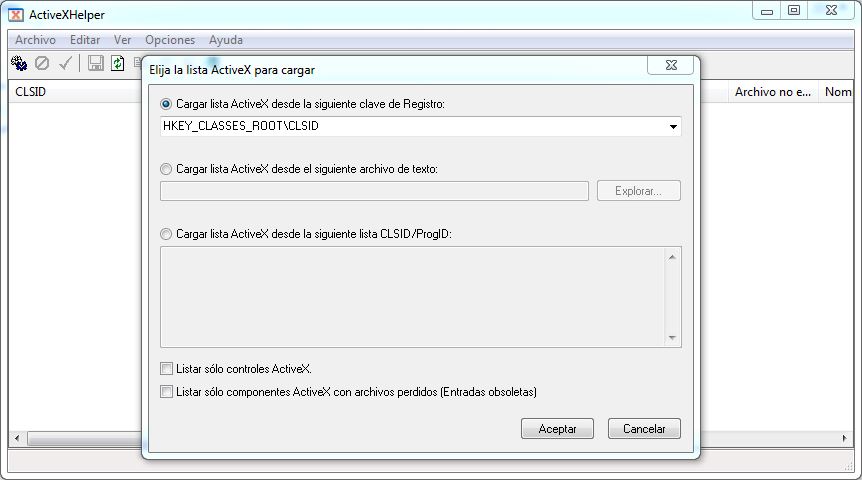Click the CLSID column header
Screen dimensions: 862x480
click(x=75, y=92)
